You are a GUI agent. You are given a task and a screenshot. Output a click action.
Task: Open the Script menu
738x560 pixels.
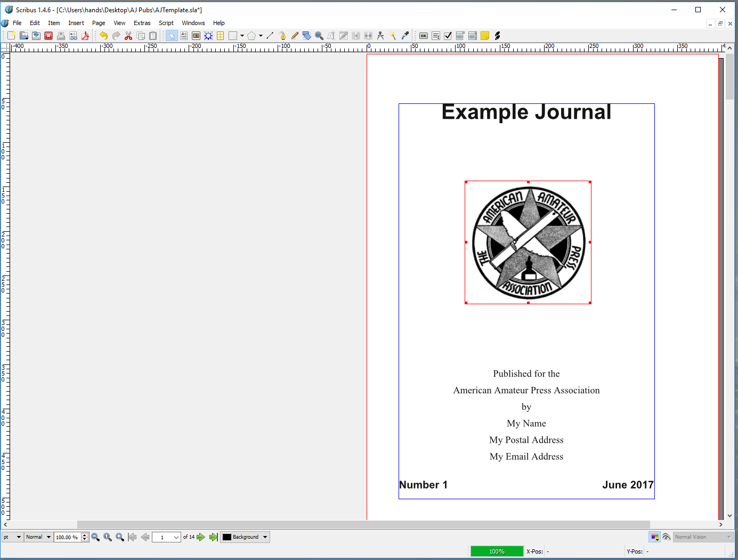tap(166, 23)
